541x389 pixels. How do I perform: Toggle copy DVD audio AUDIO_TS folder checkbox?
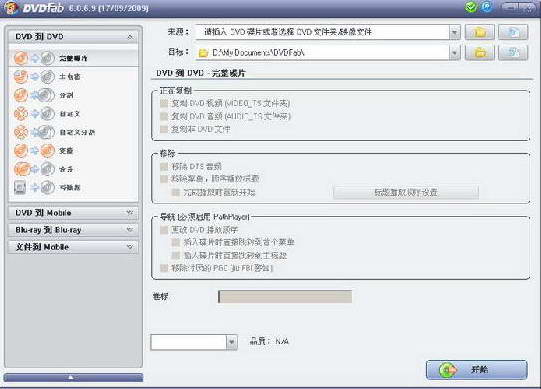164,116
